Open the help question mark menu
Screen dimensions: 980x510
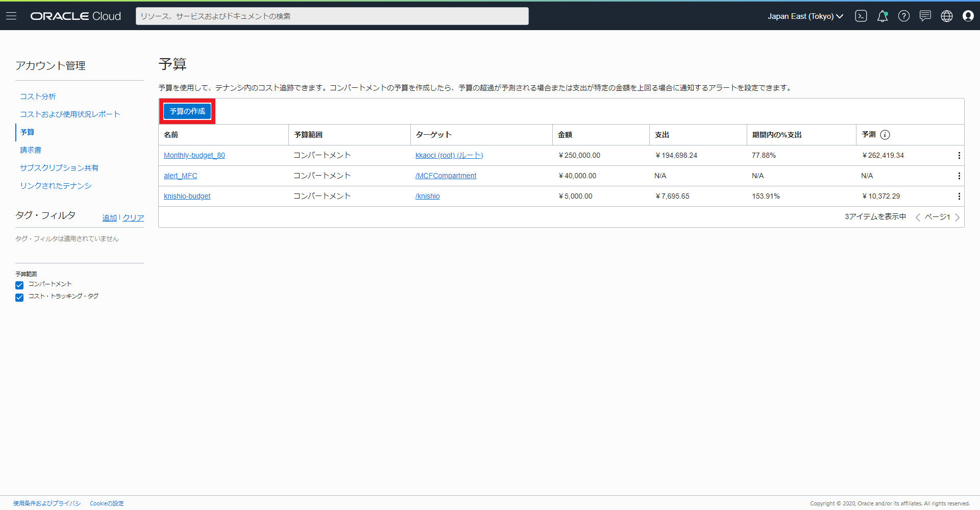[903, 16]
